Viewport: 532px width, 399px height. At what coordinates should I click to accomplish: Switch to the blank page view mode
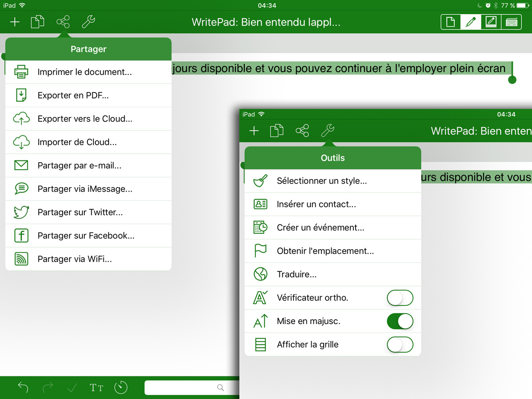click(x=450, y=22)
